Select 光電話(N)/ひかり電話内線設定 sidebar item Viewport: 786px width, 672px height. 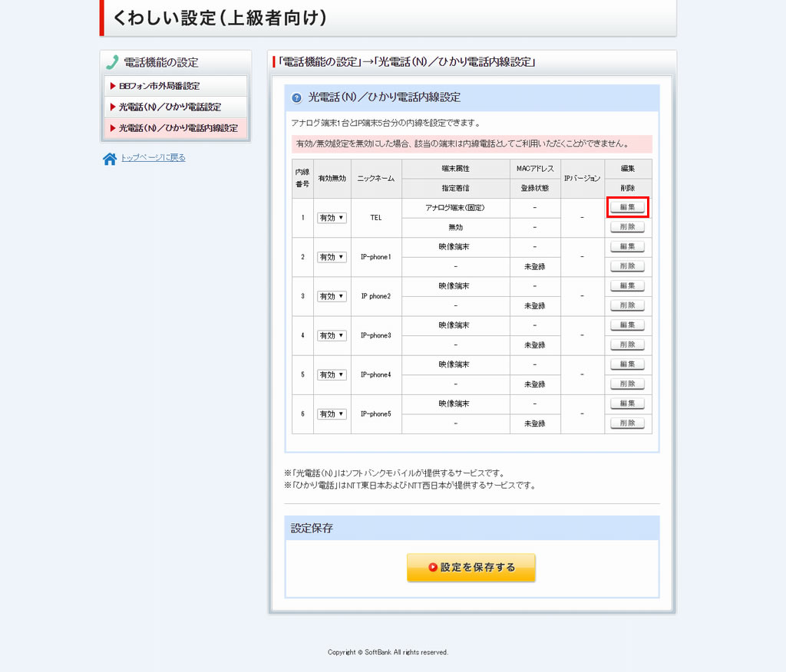177,128
